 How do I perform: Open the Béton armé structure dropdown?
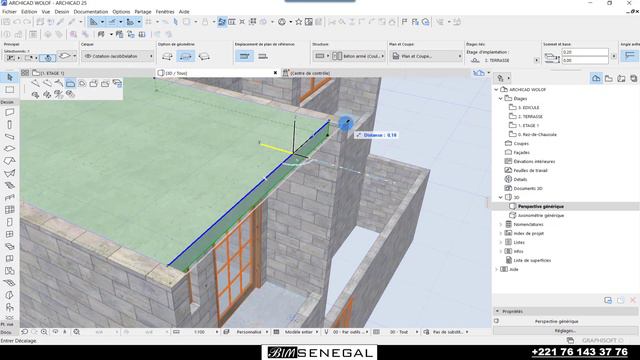(x=358, y=56)
